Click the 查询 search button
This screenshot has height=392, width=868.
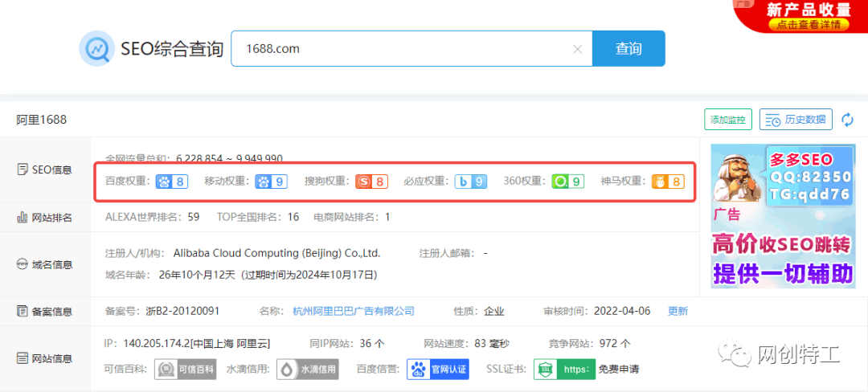(628, 49)
